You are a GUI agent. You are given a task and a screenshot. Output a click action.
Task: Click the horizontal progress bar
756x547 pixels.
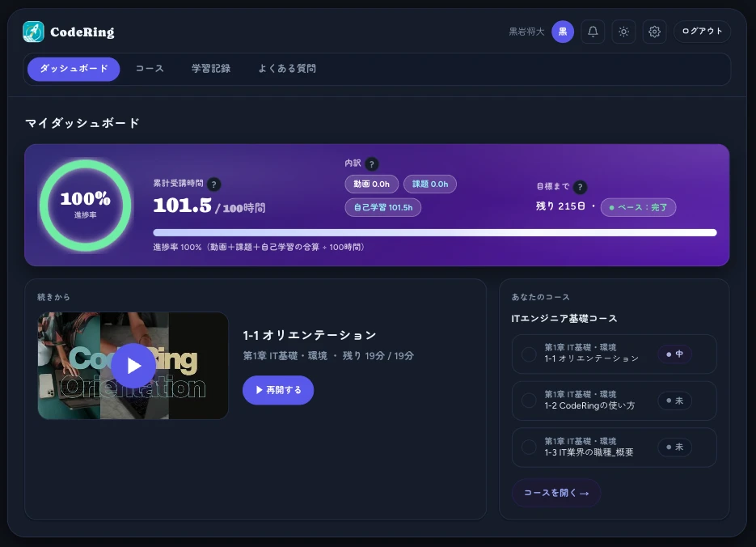click(435, 232)
